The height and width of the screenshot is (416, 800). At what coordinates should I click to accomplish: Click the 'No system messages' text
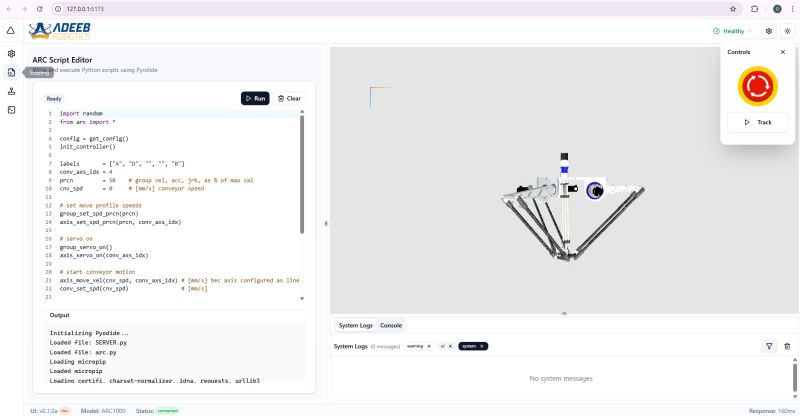pyautogui.click(x=561, y=378)
